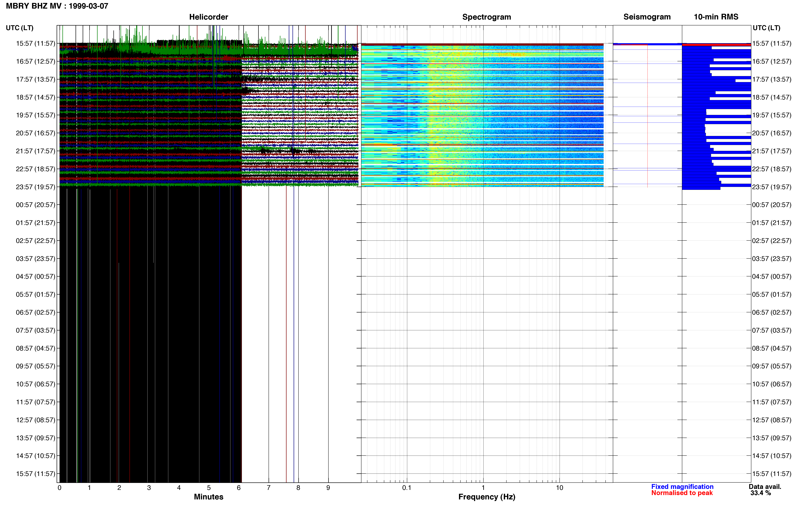Click '16:57 (12:57)' on the RMS panel time axis

[x=772, y=61]
